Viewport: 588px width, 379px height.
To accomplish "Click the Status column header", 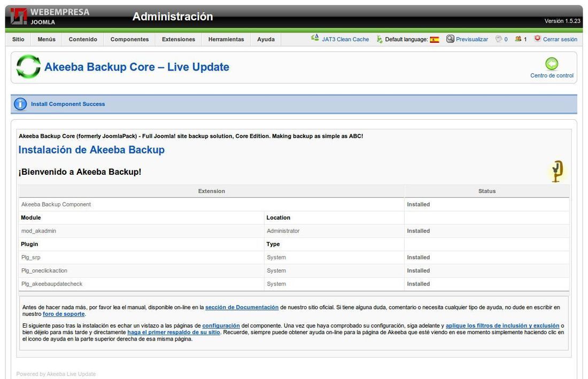I will [487, 191].
